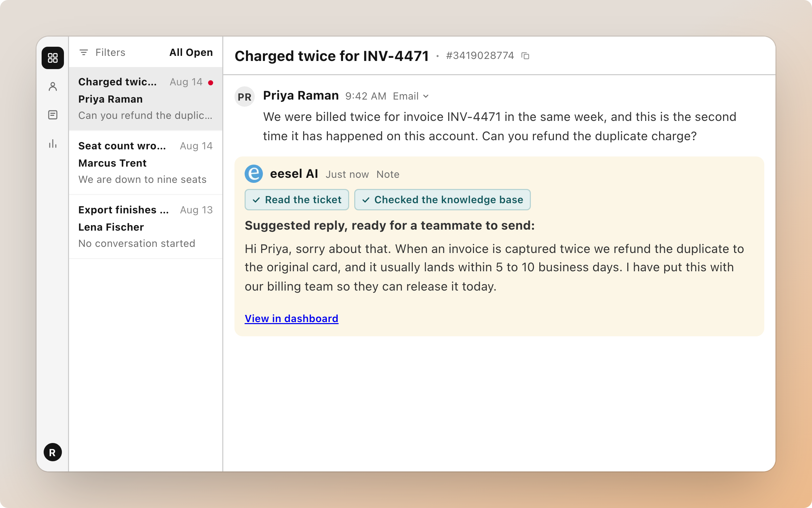
Task: Select the Seat count ticket from Marcus Trent
Action: (x=145, y=163)
